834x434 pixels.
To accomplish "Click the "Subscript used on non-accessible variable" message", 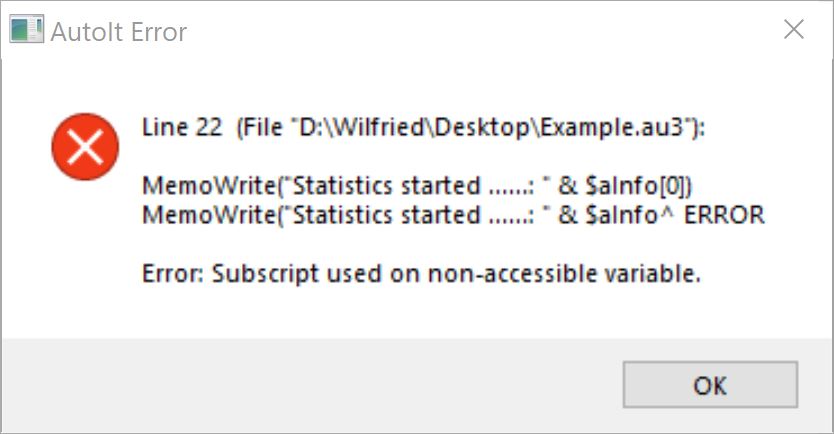I will point(456,273).
